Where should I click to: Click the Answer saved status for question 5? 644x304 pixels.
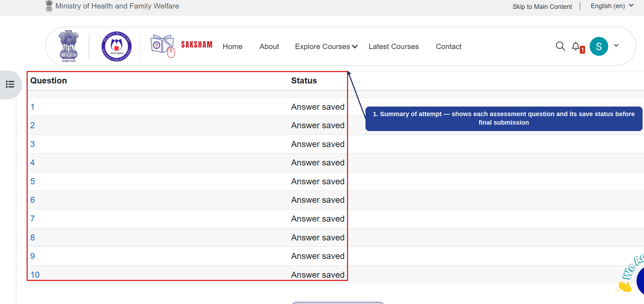[318, 181]
